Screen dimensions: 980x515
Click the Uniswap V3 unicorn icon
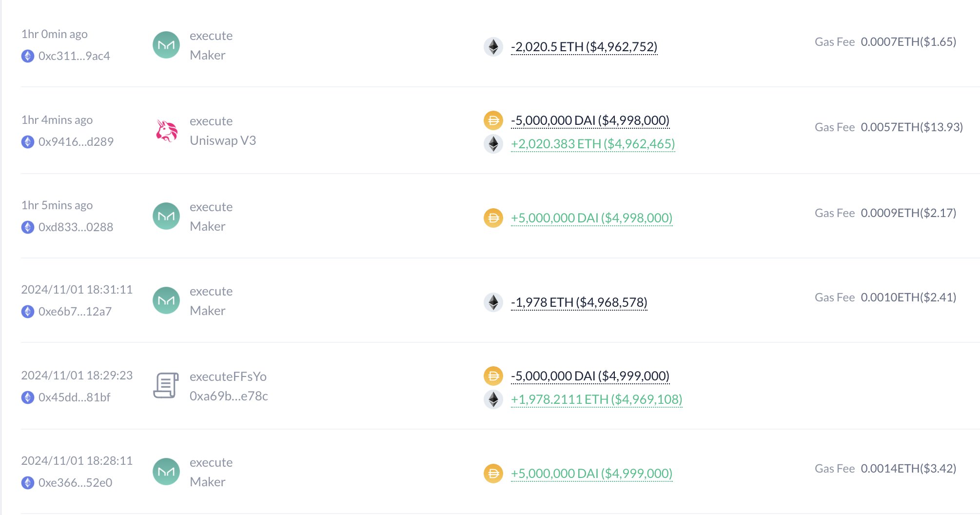(166, 131)
